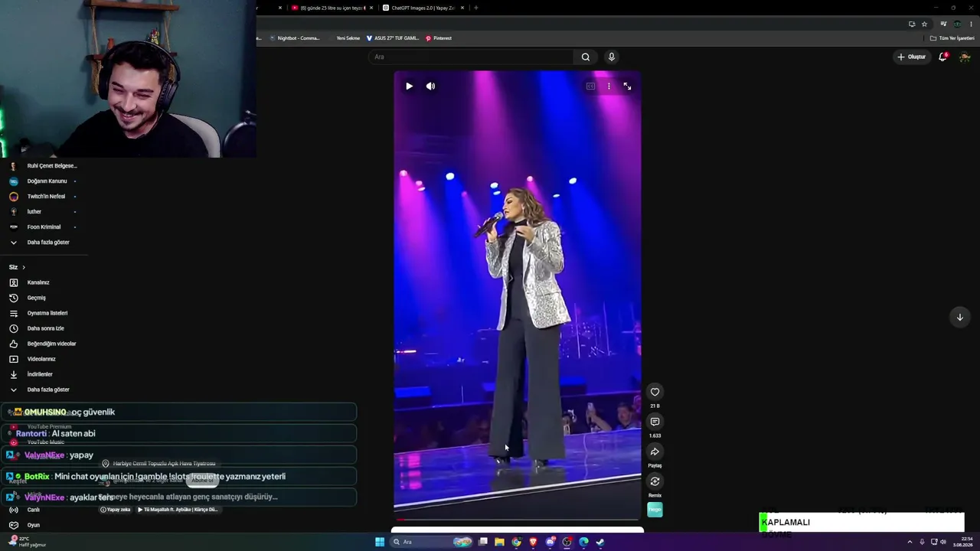Screen dimensions: 980x551
Task: Play the paused Shorts video
Action: [409, 86]
